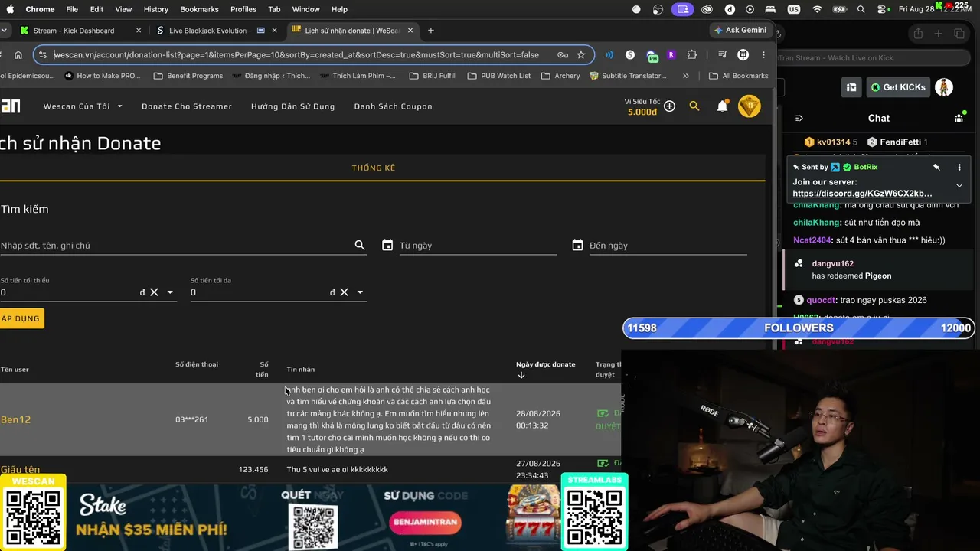The image size is (980, 551).
Task: Open the Đến ngày calendar picker icon
Action: [x=577, y=245]
